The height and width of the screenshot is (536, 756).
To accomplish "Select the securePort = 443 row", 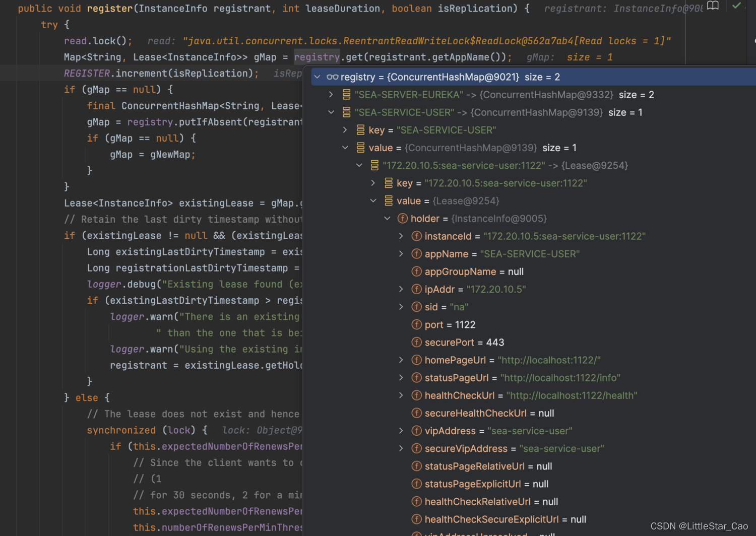I will click(x=529, y=342).
